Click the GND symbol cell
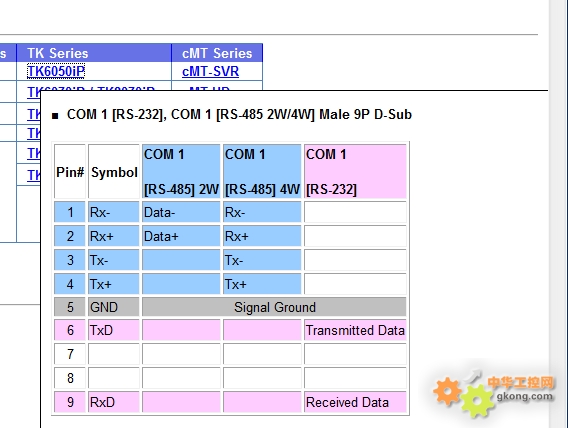The width and height of the screenshot is (568, 428). (114, 307)
